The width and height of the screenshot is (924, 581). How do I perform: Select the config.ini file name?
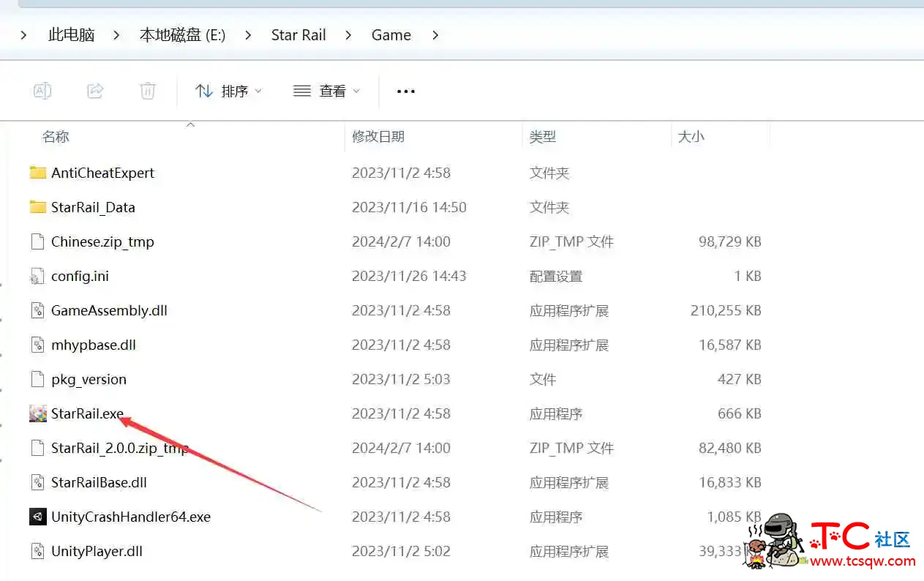coord(80,276)
